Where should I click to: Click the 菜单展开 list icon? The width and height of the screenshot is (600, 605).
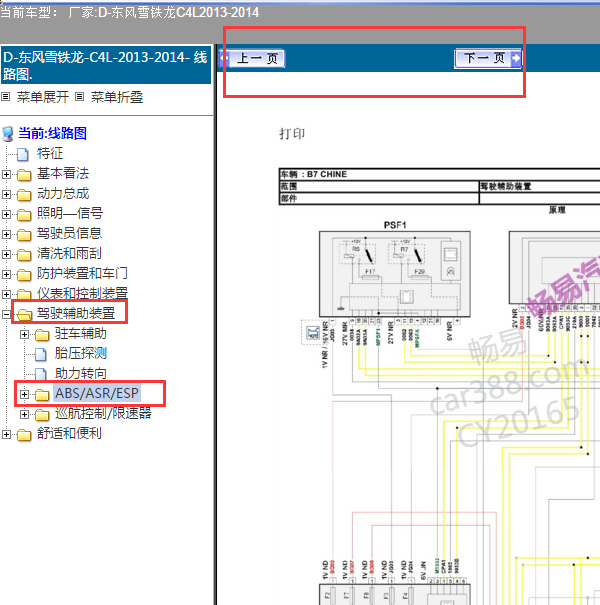(x=5, y=96)
